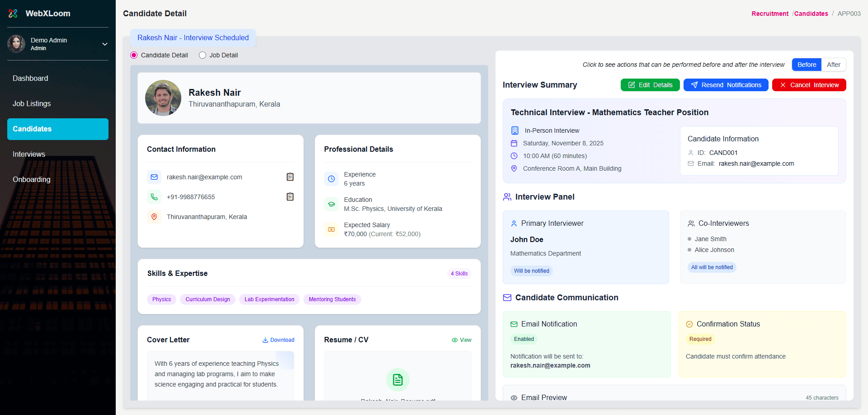Click Rakesh Nair's profile photo
This screenshot has height=415, width=868.
(x=163, y=98)
